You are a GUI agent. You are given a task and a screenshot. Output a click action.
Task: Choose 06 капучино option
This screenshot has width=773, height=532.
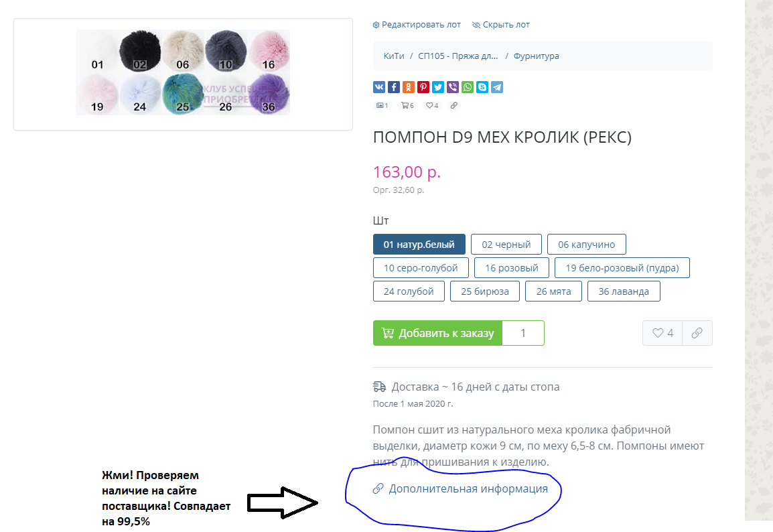pos(587,245)
